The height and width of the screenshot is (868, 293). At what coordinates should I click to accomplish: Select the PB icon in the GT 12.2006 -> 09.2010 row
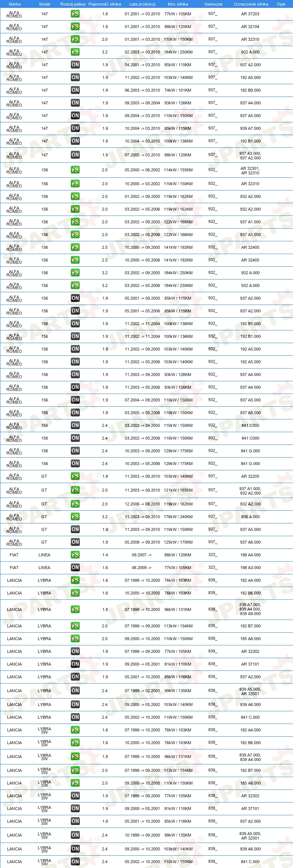(x=75, y=504)
